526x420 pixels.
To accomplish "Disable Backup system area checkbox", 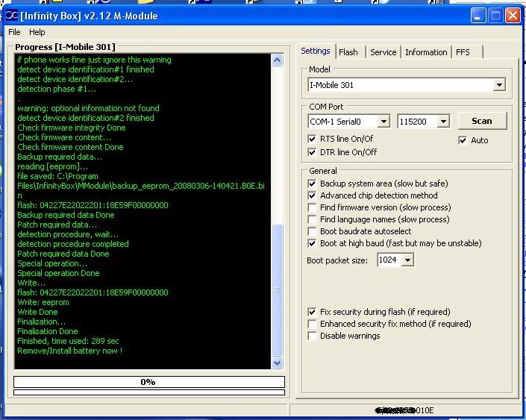I will pos(312,184).
